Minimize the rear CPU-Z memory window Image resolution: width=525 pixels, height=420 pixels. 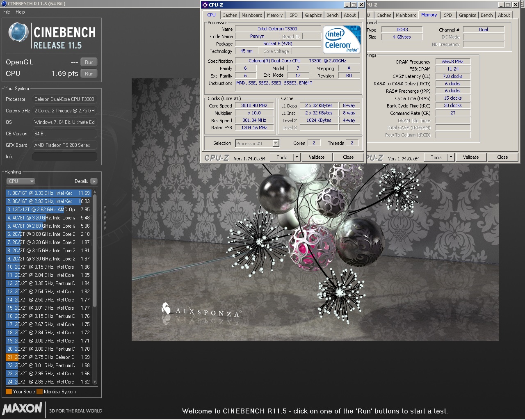[x=501, y=5]
